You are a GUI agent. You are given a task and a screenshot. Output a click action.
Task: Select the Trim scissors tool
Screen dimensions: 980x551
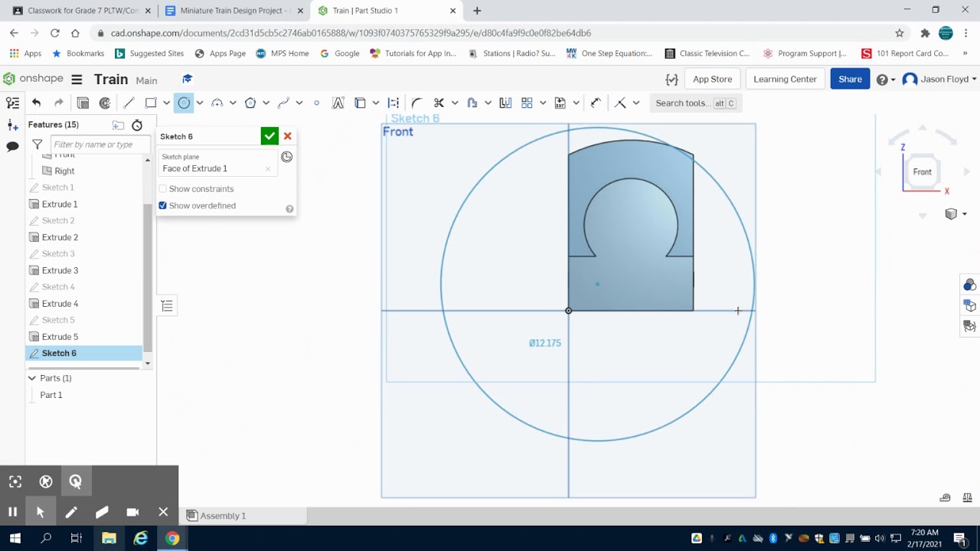(439, 103)
